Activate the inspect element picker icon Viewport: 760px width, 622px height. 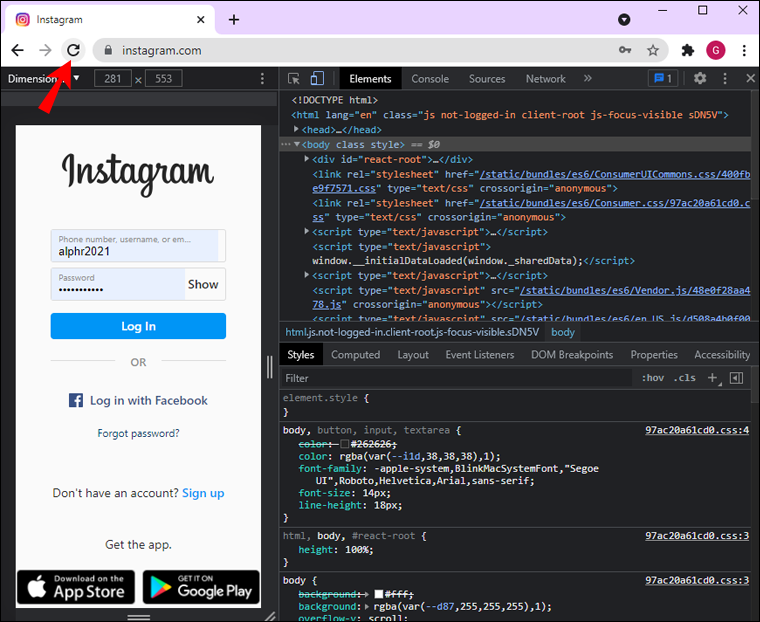pos(293,79)
